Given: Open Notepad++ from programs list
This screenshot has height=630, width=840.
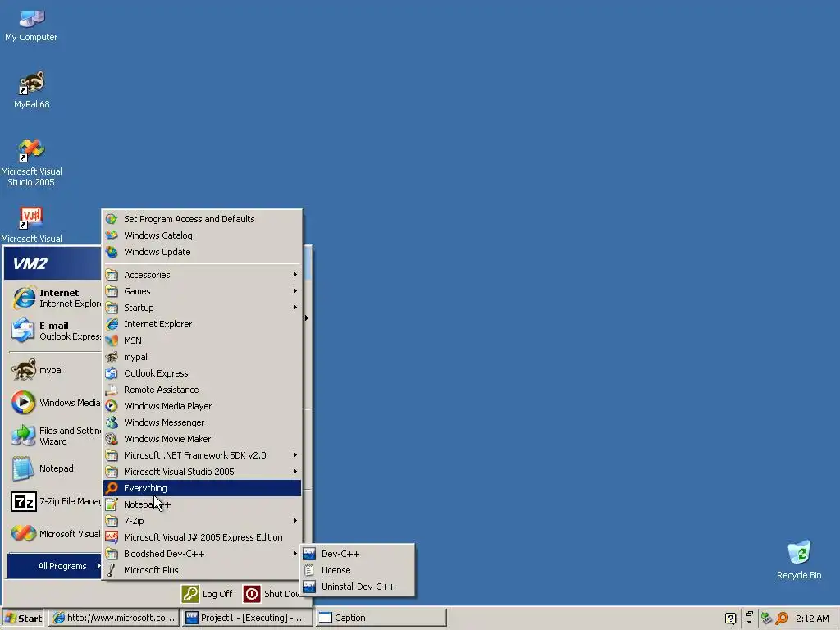Looking at the screenshot, I should (202, 504).
